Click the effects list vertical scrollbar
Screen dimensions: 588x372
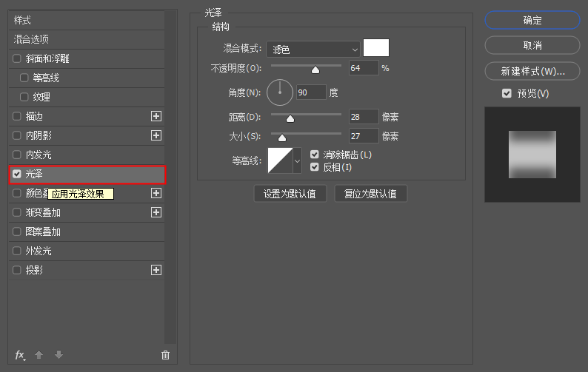(x=170, y=177)
